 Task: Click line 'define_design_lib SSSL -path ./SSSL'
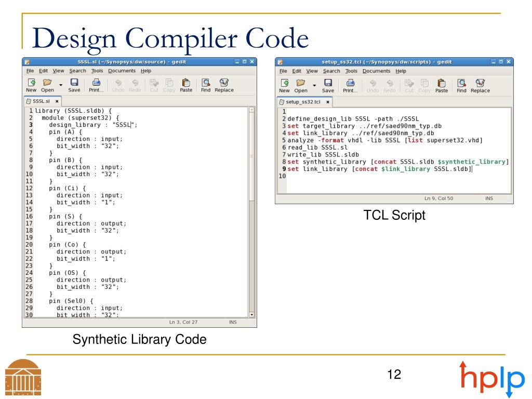tap(353, 119)
